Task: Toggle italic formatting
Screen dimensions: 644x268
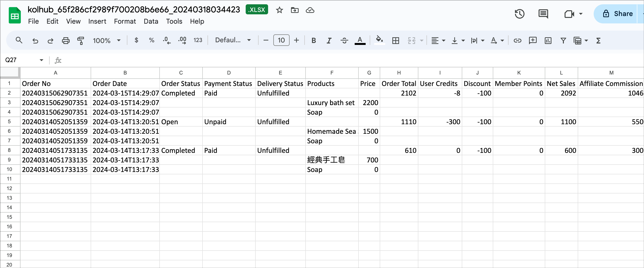Action: click(329, 40)
